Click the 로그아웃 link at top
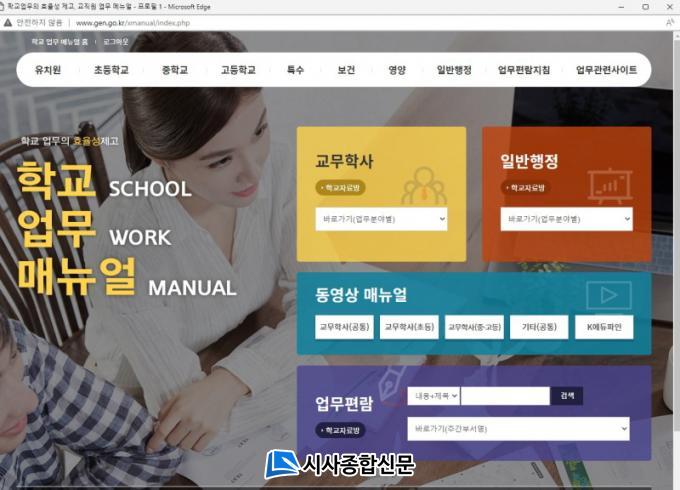This screenshot has height=490, width=680. (116, 42)
